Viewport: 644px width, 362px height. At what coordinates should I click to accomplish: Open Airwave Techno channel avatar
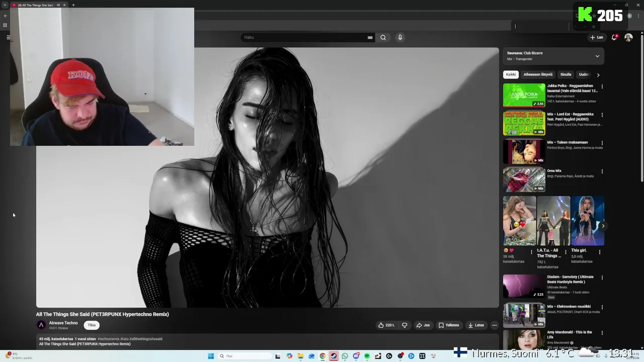(x=41, y=325)
